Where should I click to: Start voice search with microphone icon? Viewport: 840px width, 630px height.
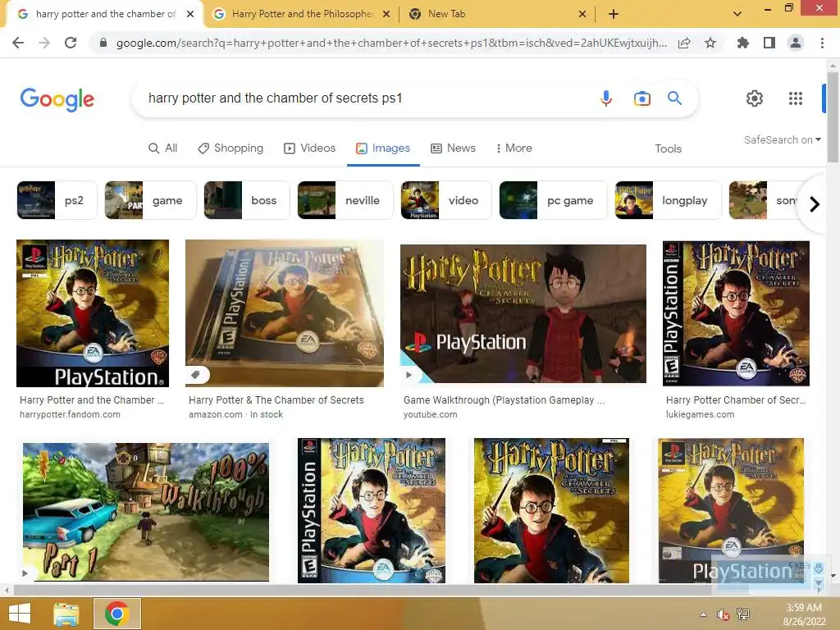point(606,98)
